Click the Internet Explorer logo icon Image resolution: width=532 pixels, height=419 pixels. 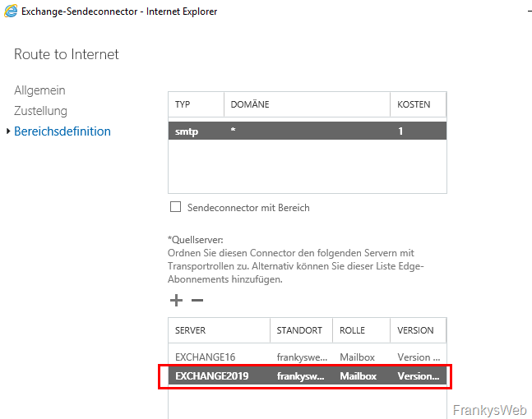tap(12, 11)
